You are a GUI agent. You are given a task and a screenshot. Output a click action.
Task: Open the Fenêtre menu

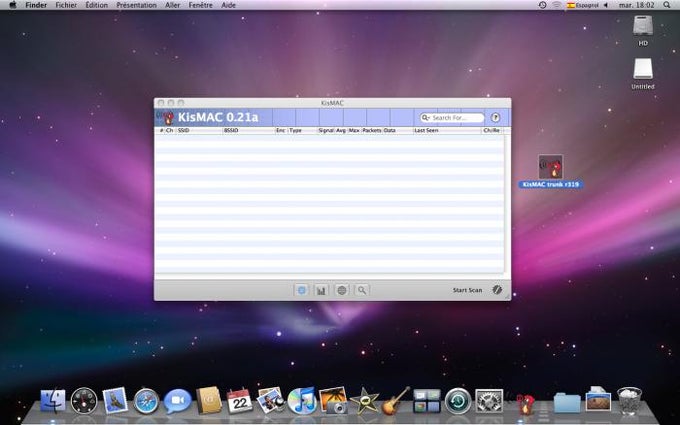coord(201,5)
